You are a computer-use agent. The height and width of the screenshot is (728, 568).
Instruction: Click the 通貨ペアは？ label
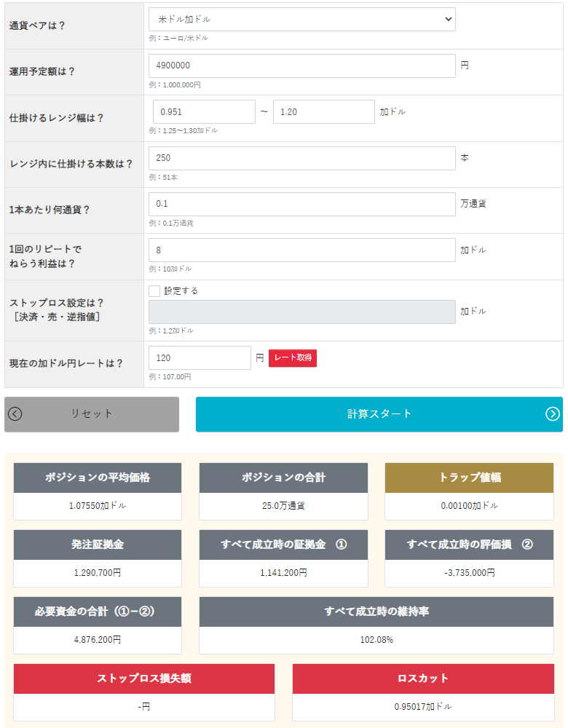[x=37, y=25]
